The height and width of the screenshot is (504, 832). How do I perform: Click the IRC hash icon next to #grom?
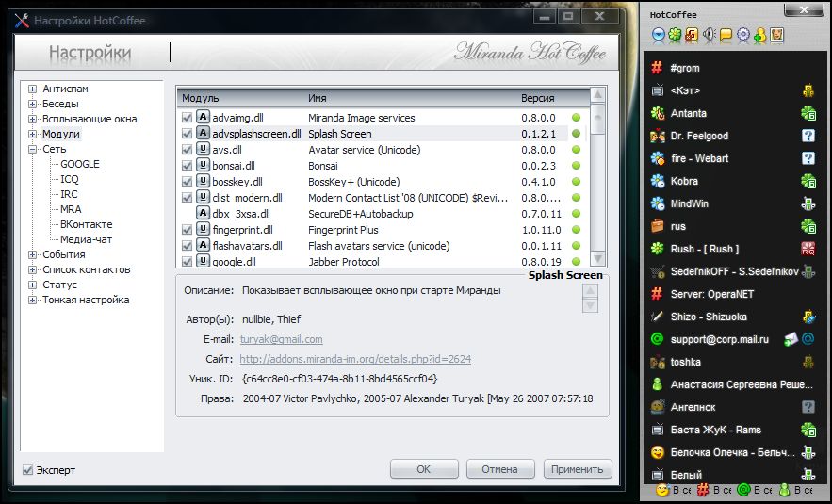(658, 68)
